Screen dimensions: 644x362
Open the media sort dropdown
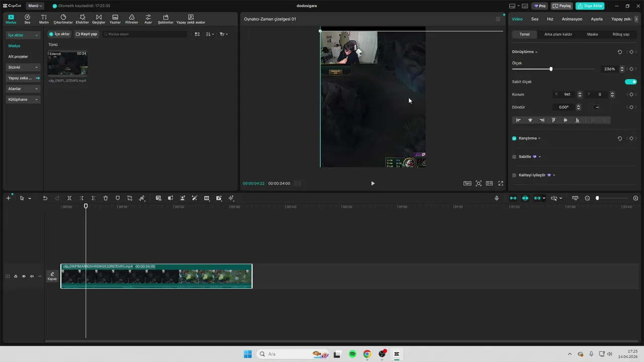tap(210, 34)
